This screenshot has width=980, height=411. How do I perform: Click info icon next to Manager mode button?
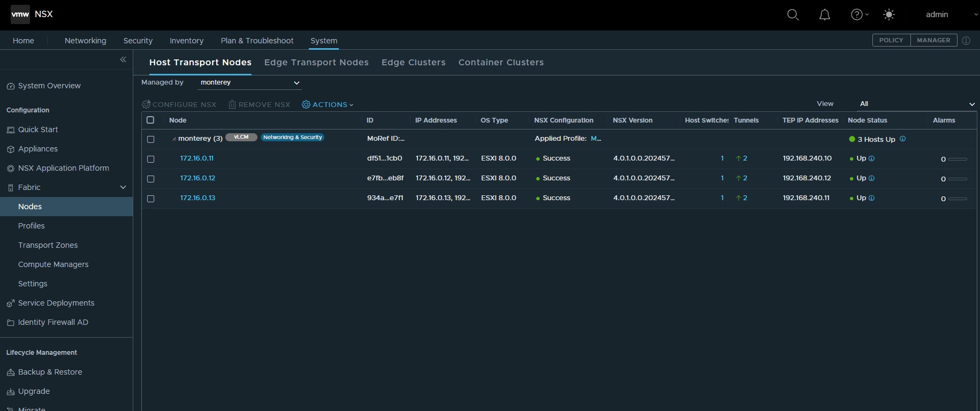[x=966, y=41]
